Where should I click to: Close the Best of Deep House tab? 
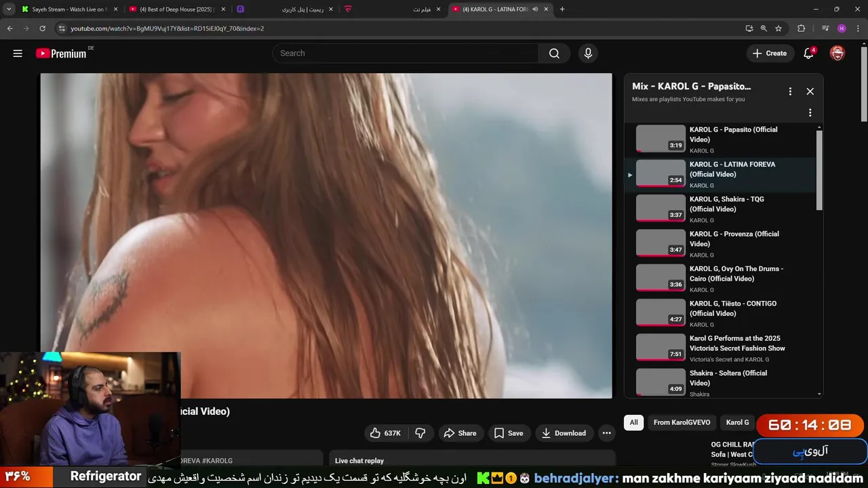point(223,9)
